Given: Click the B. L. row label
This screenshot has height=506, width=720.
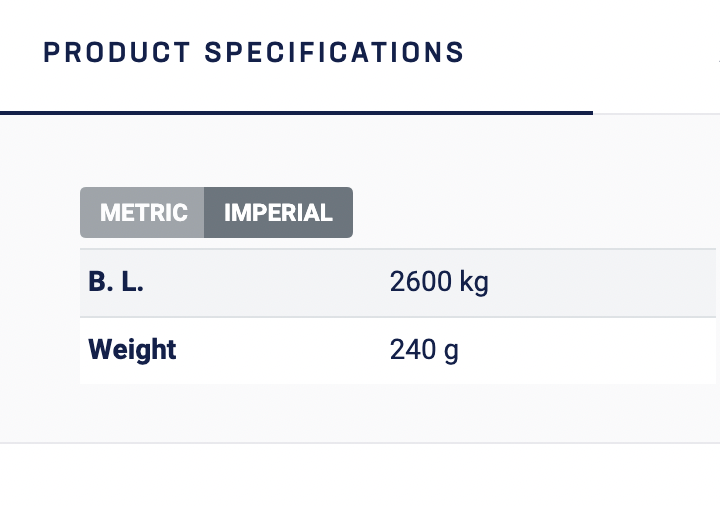Looking at the screenshot, I should pos(116,283).
